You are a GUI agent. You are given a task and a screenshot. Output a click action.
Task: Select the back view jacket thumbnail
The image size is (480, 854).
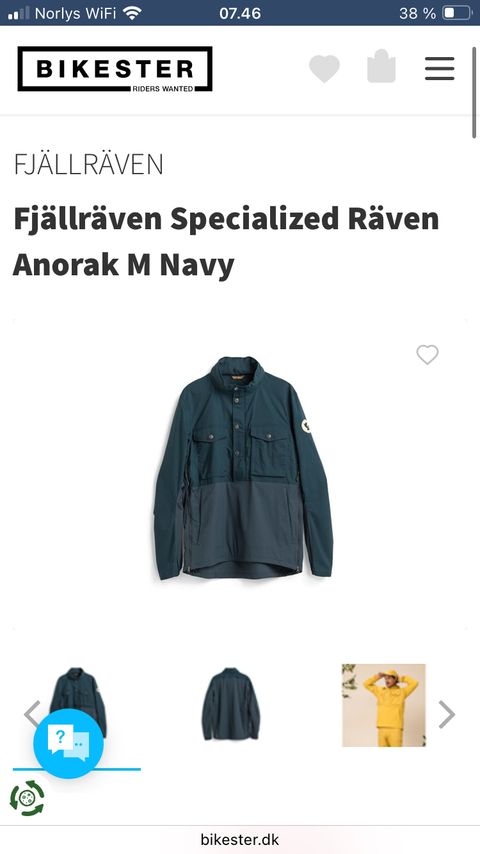click(231, 704)
